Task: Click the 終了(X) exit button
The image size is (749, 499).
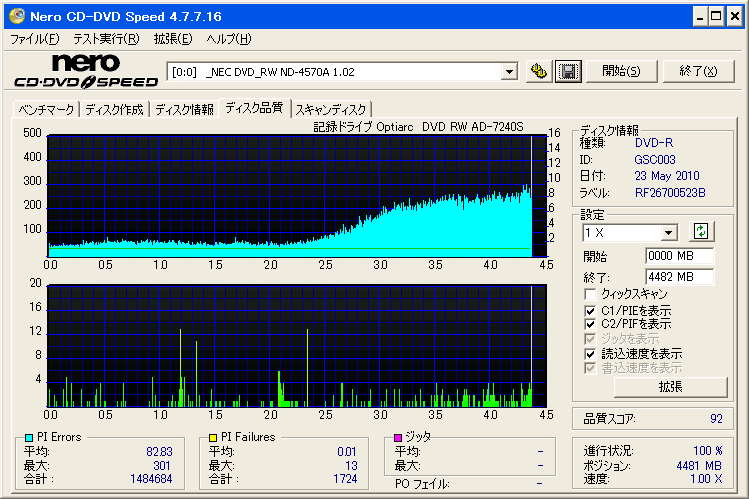Action: point(698,72)
